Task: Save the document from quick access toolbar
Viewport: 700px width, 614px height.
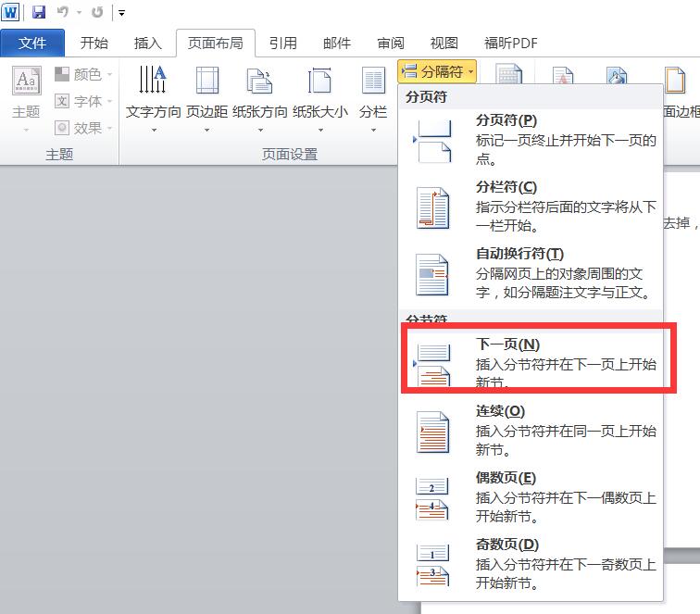Action: 39,12
